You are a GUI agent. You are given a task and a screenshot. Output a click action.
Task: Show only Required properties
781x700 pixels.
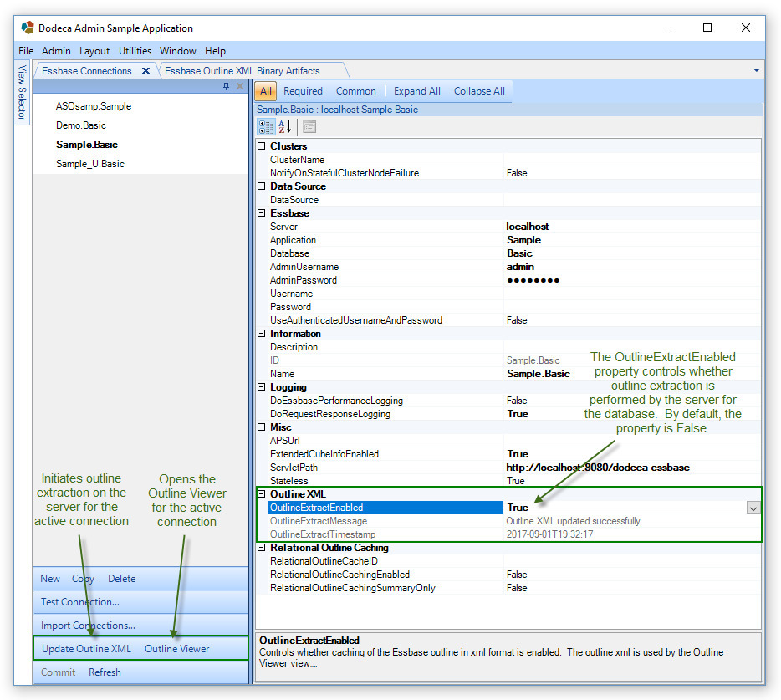tap(303, 91)
